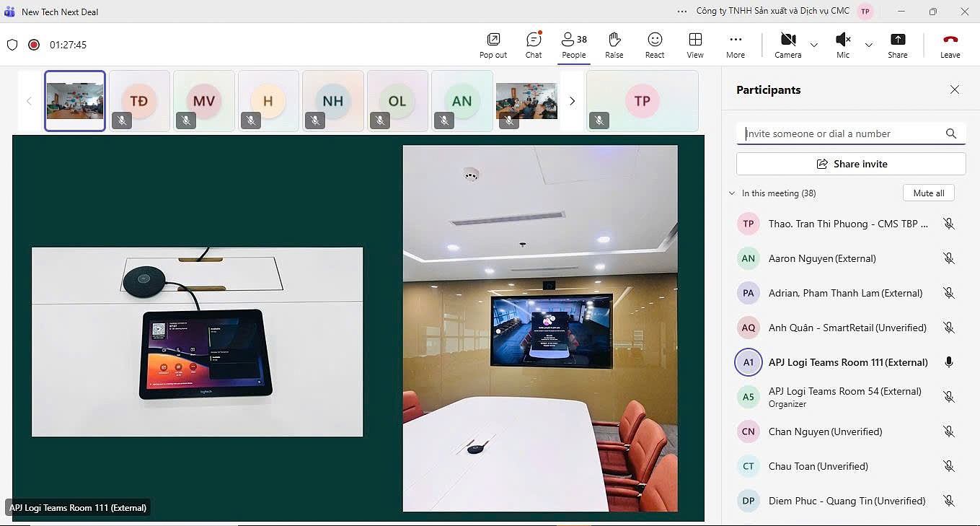Expand the Mic options dropdown arrow
The image size is (980, 526).
pos(869,45)
